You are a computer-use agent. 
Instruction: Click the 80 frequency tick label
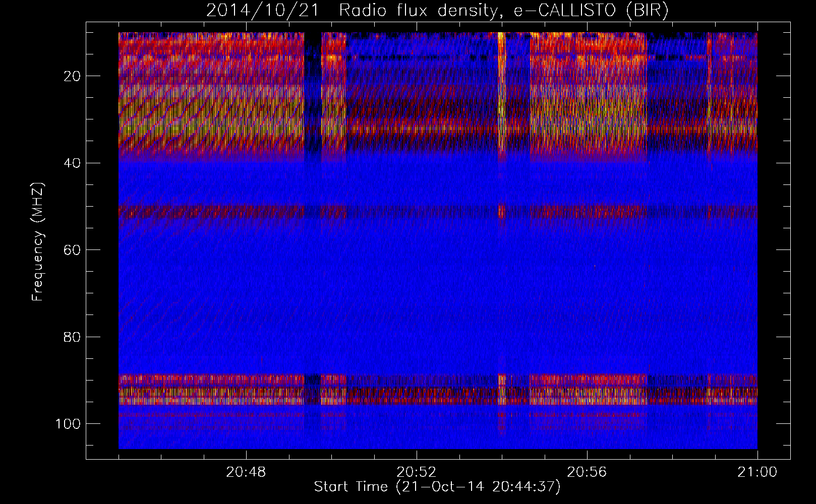[72, 337]
